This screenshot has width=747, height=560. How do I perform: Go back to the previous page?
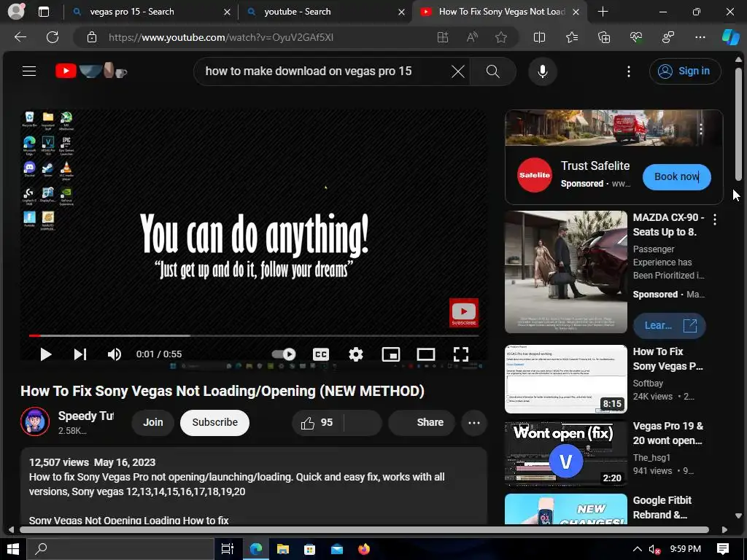click(x=20, y=37)
